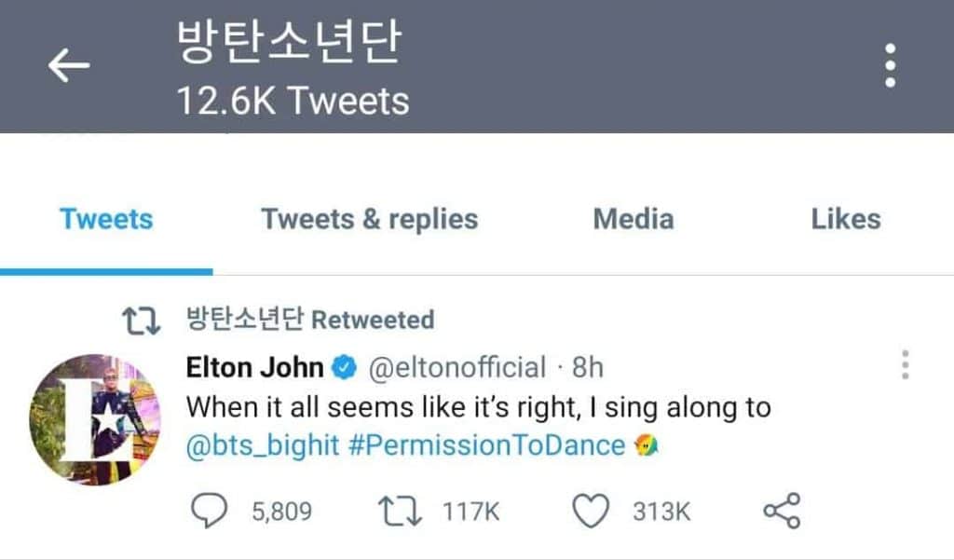Go back using the header arrow
The height and width of the screenshot is (560, 954).
[69, 65]
